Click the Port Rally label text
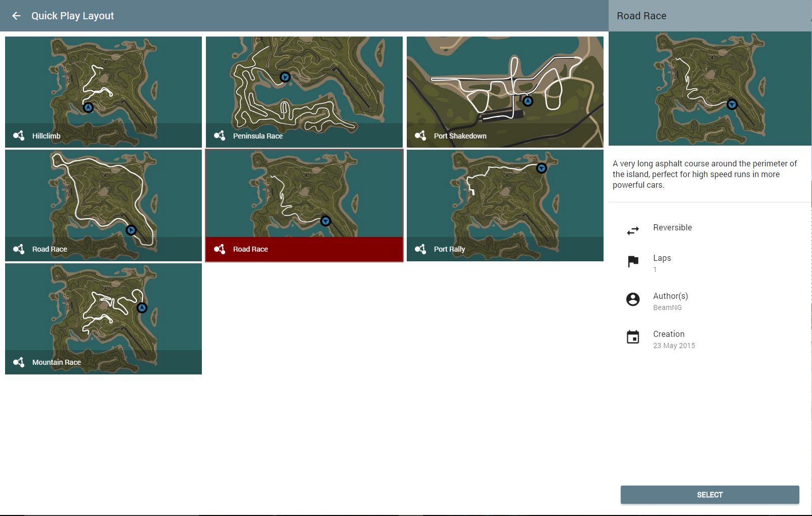Screen dimensions: 812x516 449,249
